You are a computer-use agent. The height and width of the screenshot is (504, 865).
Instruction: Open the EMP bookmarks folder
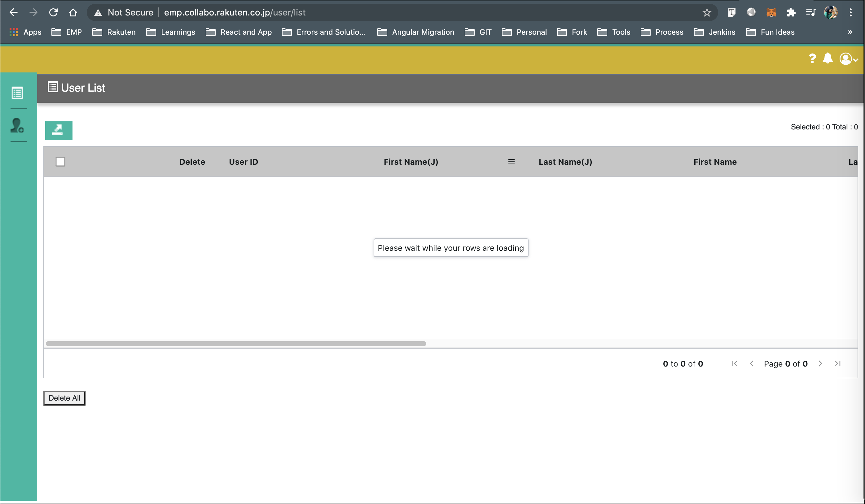click(x=67, y=32)
